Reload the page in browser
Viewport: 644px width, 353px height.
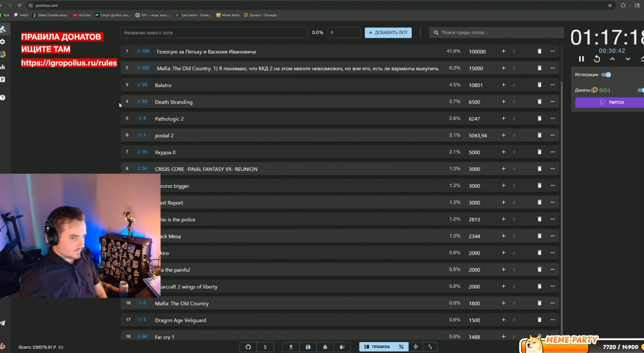point(19,5)
